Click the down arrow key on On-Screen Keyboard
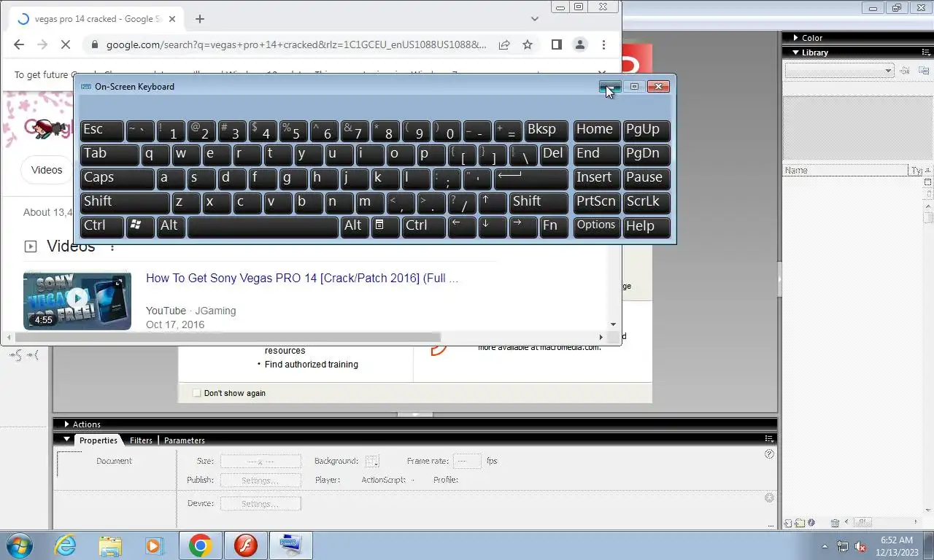This screenshot has height=560, width=934. [x=493, y=226]
